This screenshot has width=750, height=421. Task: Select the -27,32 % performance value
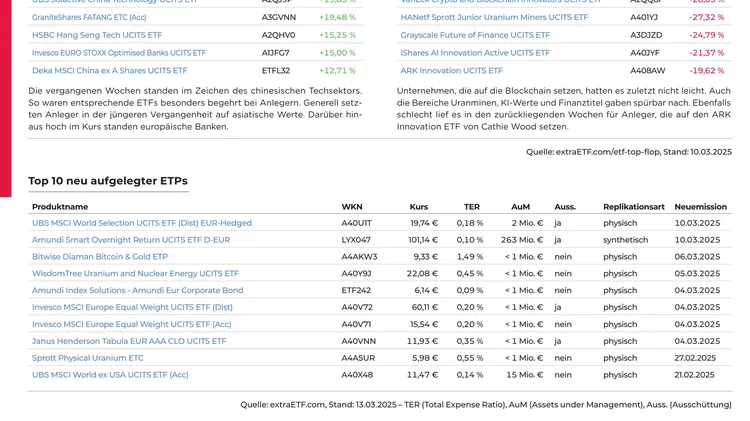click(x=706, y=17)
